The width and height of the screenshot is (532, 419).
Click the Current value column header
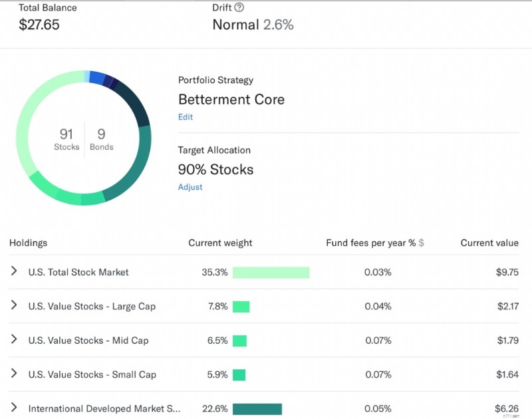coord(489,243)
